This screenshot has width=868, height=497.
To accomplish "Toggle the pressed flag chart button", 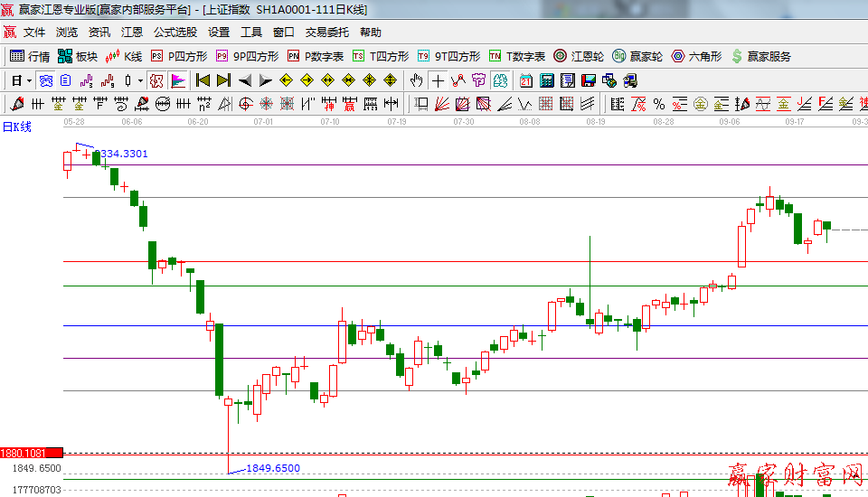I will [x=178, y=80].
